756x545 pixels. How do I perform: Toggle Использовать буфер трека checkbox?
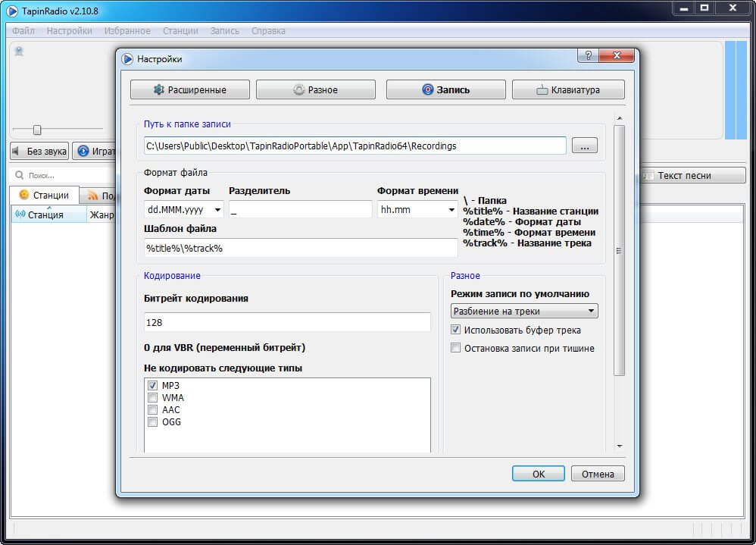(455, 330)
